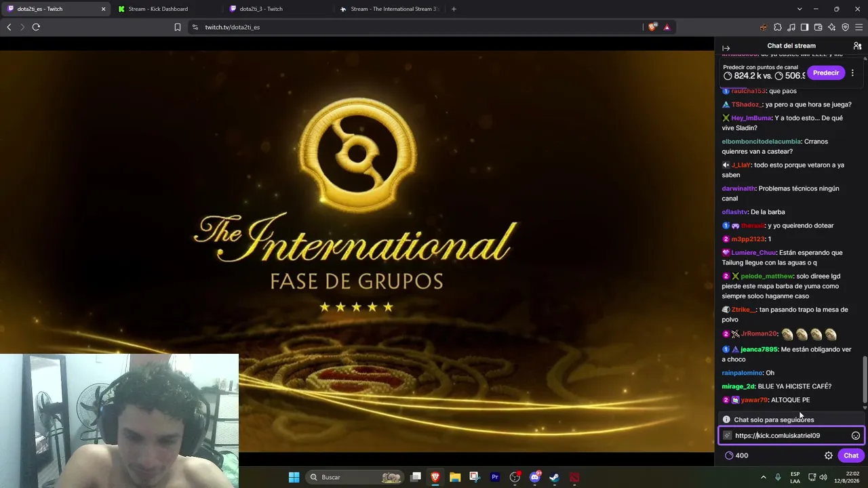Open Brave Wallet icon

point(818,27)
